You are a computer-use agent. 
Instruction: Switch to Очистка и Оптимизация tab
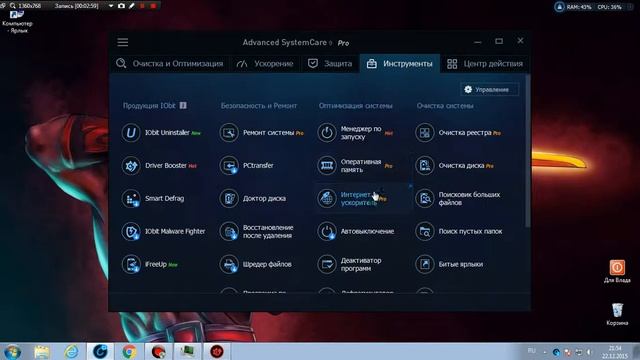click(x=169, y=64)
